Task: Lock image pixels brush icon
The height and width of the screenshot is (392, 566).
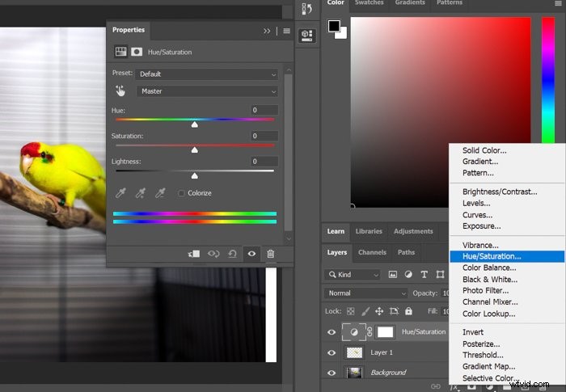Action: coord(365,311)
